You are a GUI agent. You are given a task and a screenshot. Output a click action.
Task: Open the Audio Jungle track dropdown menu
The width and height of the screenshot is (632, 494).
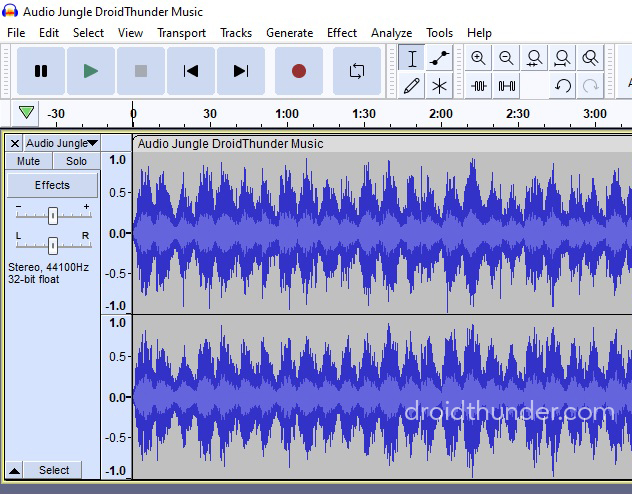pos(62,143)
